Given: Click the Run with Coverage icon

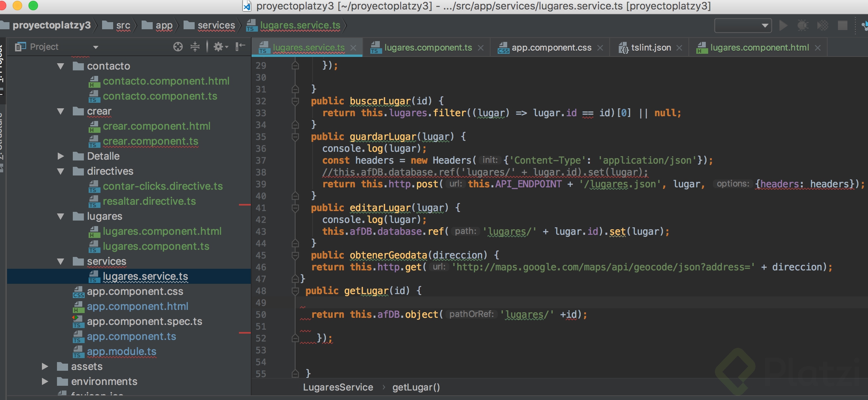Looking at the screenshot, I should [823, 26].
